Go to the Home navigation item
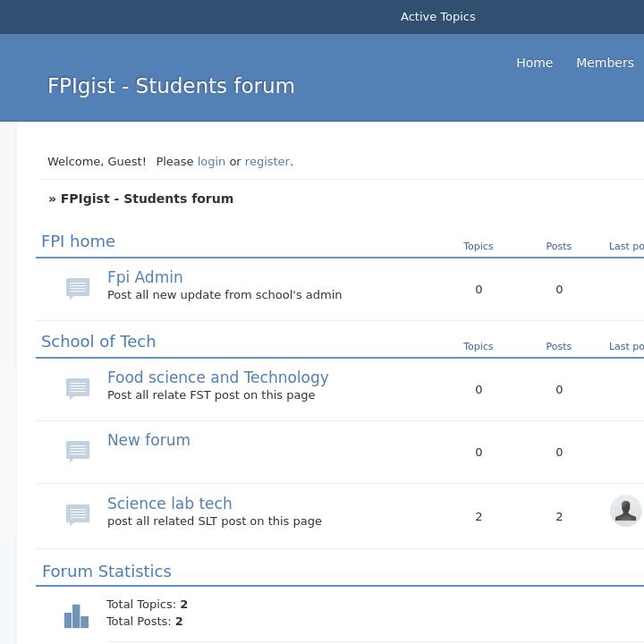Viewport: 644px width, 644px height. coord(534,63)
